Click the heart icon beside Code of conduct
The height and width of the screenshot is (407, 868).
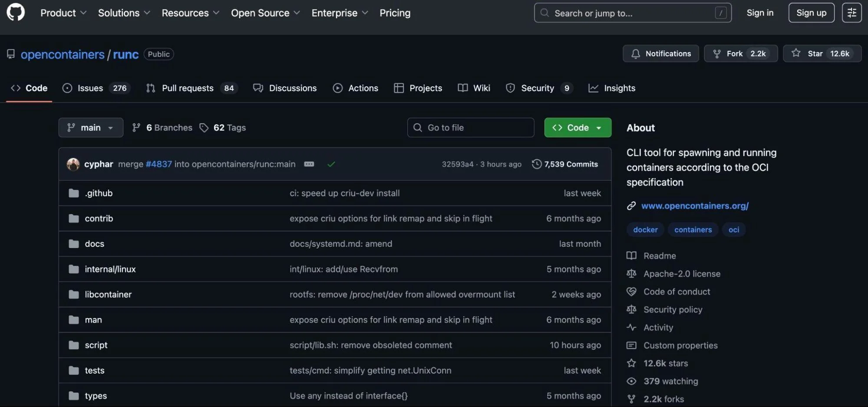pyautogui.click(x=631, y=291)
